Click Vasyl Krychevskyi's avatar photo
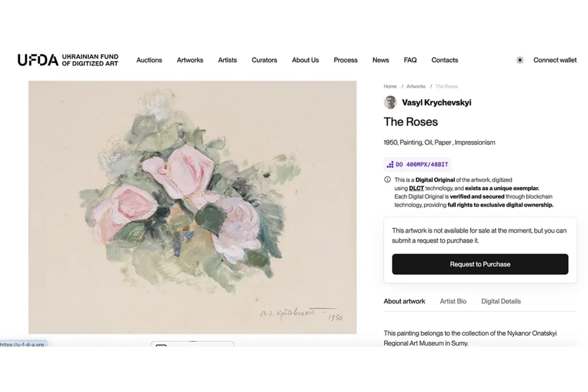 point(390,103)
